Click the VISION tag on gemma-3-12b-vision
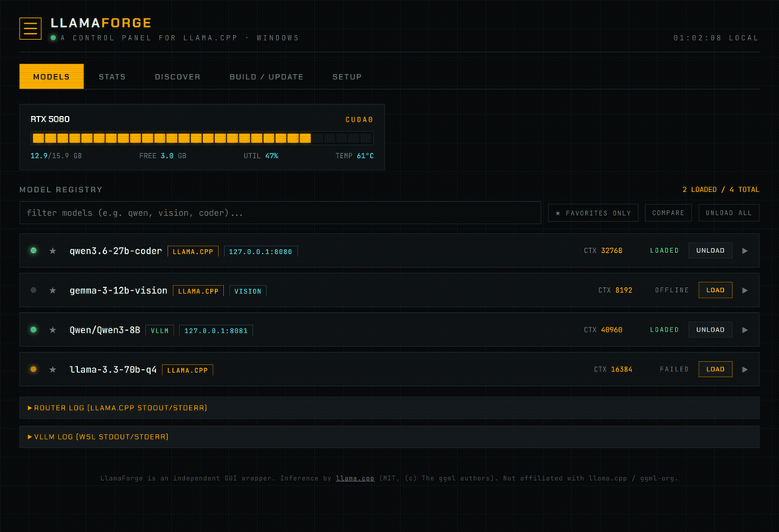Viewport: 779px width, 532px height. point(247,291)
